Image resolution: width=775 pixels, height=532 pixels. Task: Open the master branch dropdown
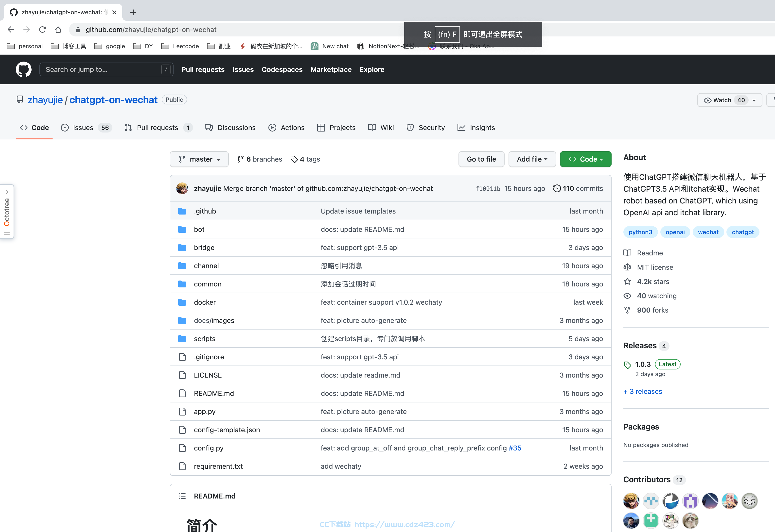[x=199, y=159]
